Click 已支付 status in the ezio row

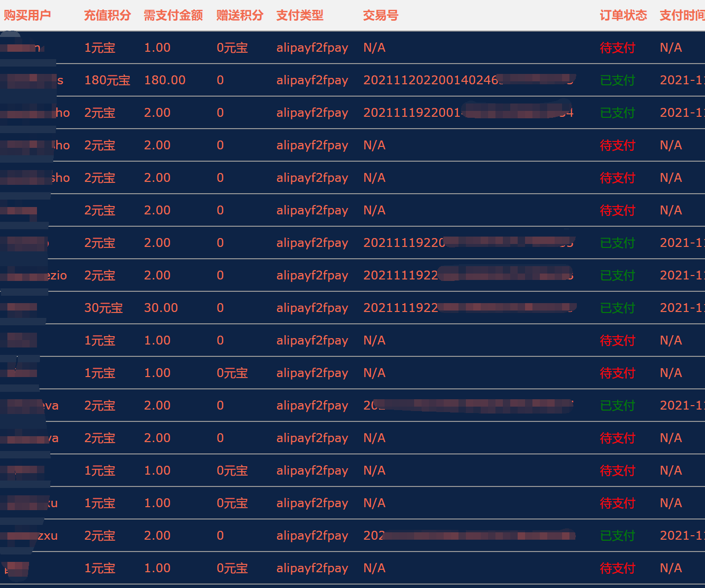[x=617, y=276]
